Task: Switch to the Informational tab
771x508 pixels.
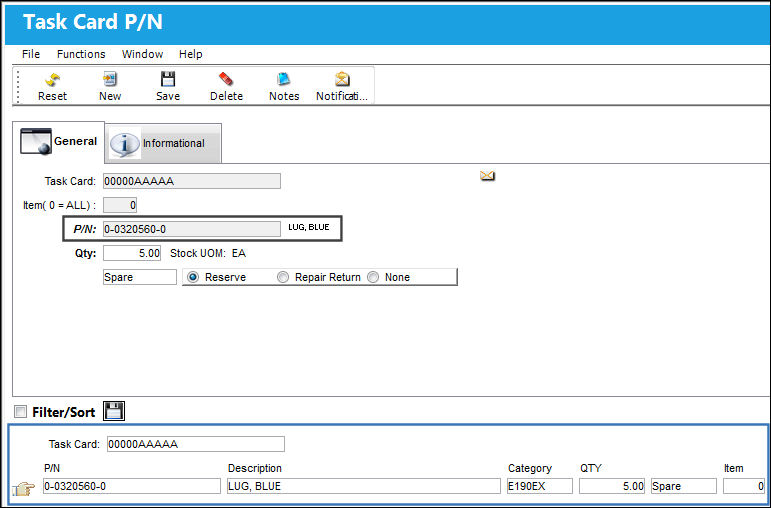Action: click(163, 143)
